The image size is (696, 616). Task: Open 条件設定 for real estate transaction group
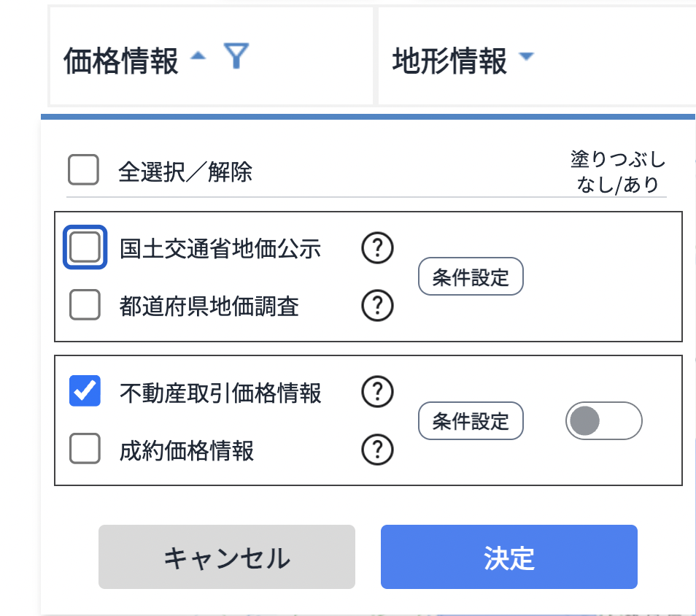pos(471,421)
